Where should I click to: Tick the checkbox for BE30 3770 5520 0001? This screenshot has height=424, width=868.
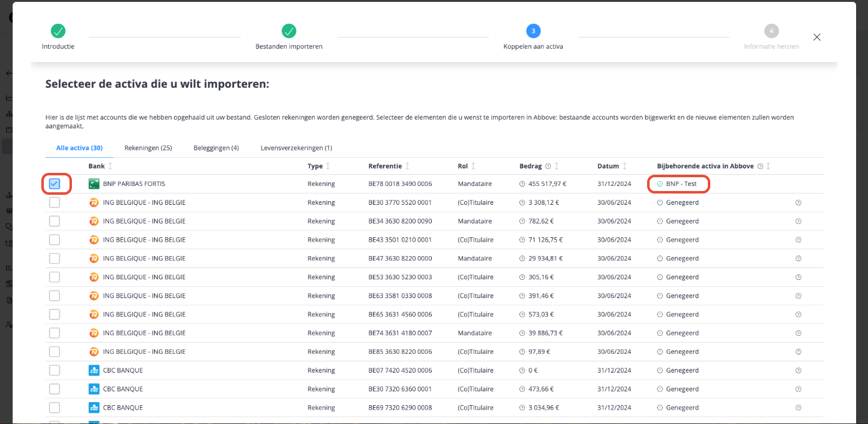coord(54,202)
